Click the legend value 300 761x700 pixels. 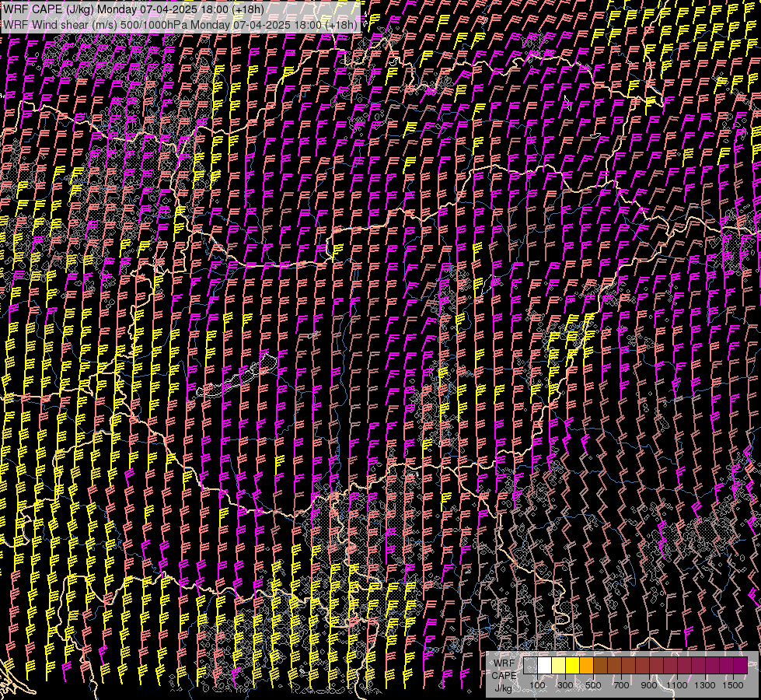[565, 685]
